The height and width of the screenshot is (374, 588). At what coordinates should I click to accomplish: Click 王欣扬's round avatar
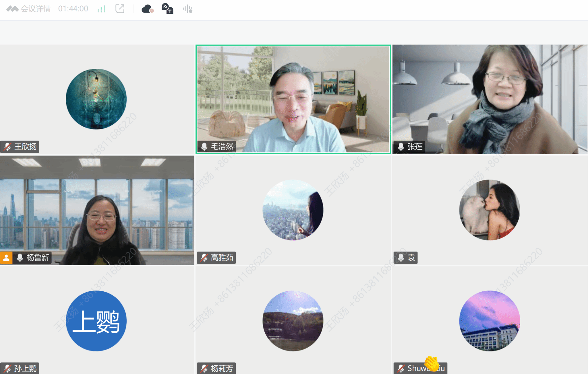96,99
